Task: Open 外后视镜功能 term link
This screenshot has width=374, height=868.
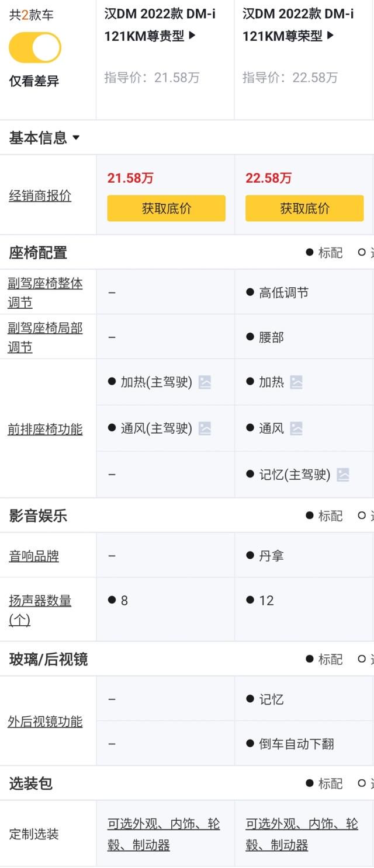Action: click(45, 722)
